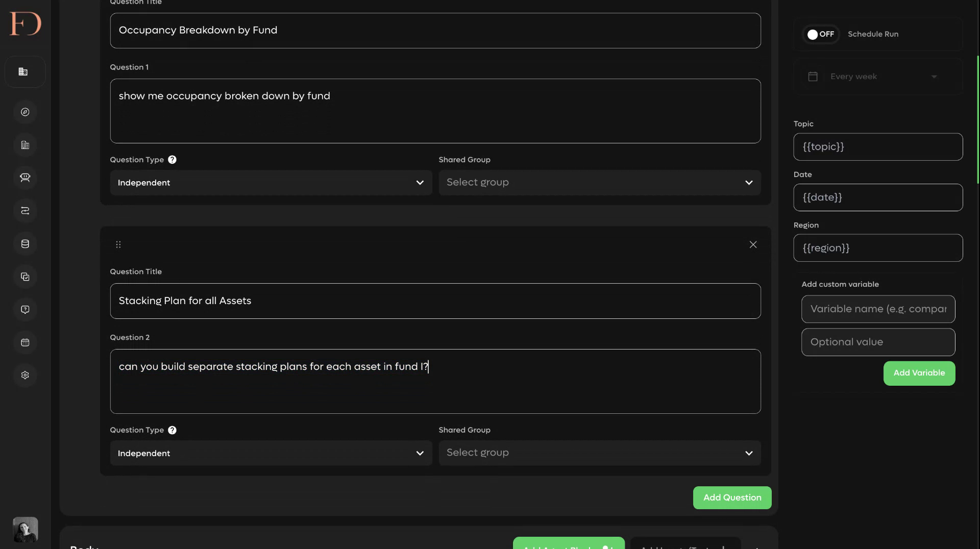Open the database icon in sidebar
Image resolution: width=980 pixels, height=549 pixels.
(25, 244)
